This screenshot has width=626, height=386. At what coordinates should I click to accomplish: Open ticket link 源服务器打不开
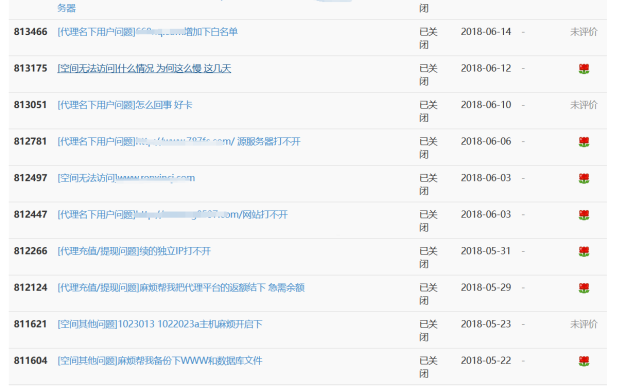tap(179, 142)
